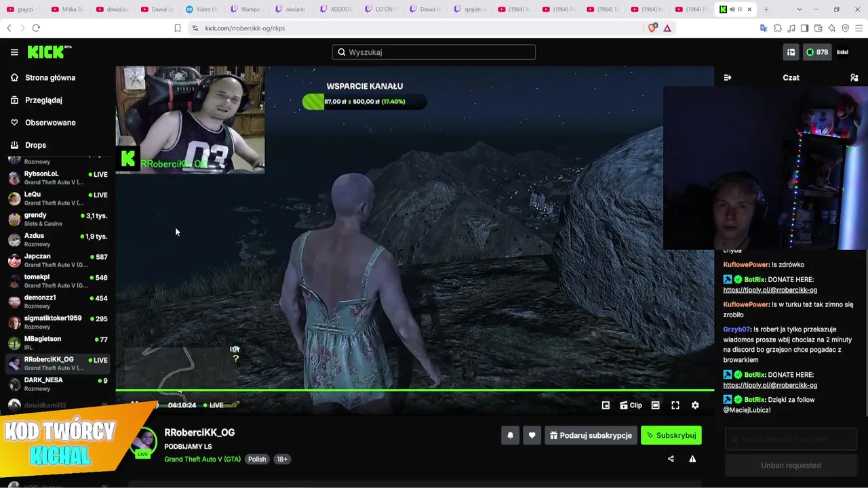The height and width of the screenshot is (488, 868).
Task: Click the 18+ tag
Action: coord(282,459)
